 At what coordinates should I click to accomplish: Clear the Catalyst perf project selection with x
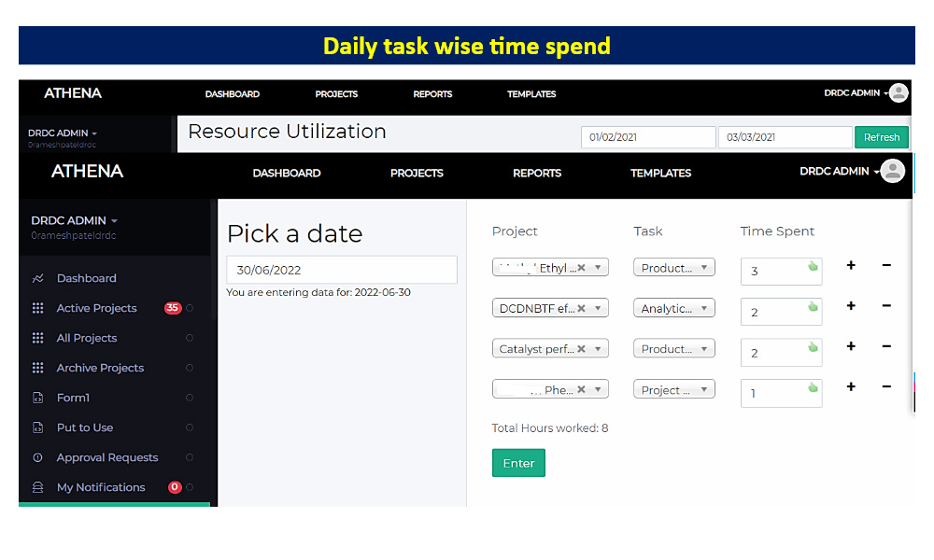581,349
